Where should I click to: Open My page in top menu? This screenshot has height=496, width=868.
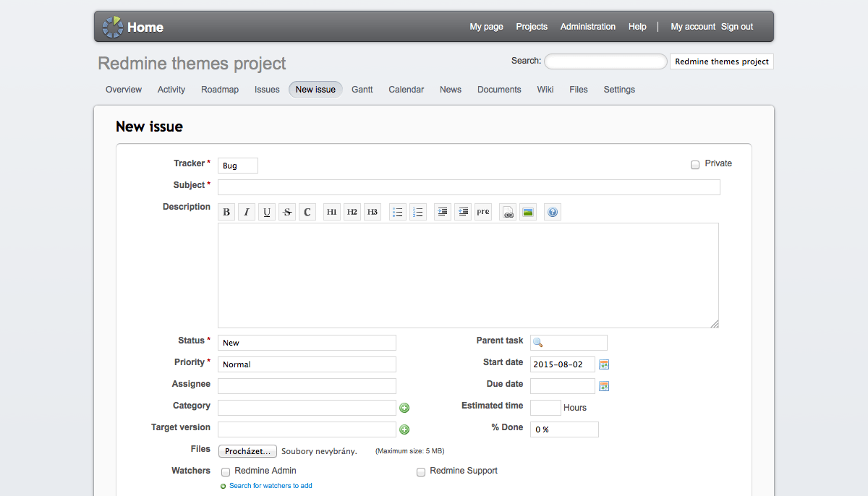point(487,27)
